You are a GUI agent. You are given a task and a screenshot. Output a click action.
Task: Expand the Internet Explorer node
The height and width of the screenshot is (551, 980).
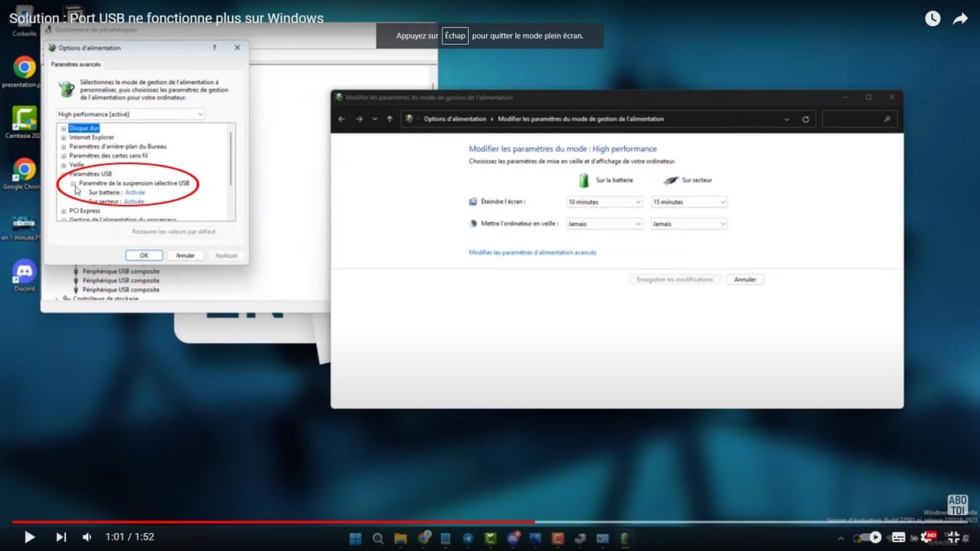tap(64, 137)
